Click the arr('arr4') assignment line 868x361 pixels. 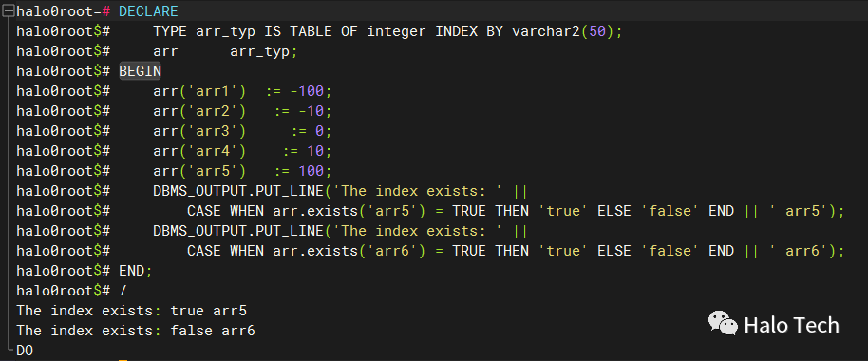tap(242, 151)
